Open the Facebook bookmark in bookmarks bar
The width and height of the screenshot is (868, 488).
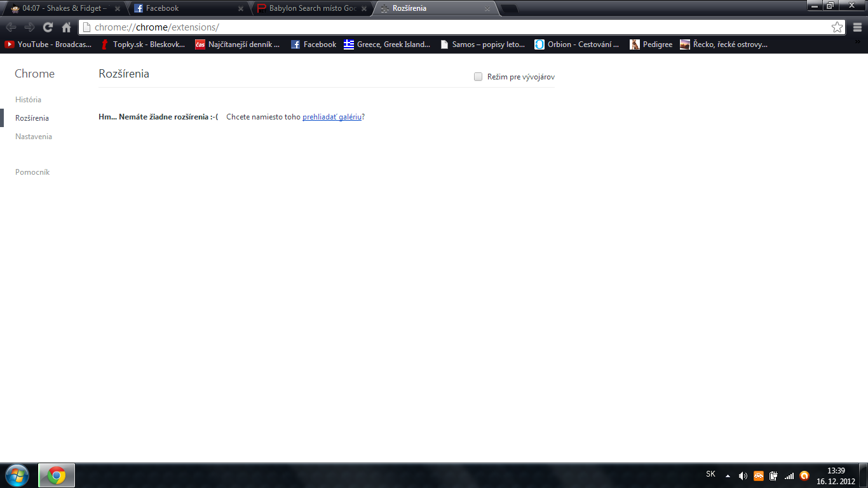[x=313, y=44]
